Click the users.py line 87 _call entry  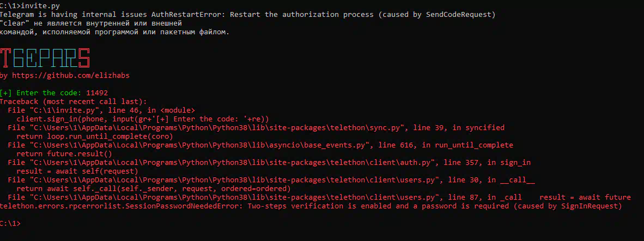[264, 197]
